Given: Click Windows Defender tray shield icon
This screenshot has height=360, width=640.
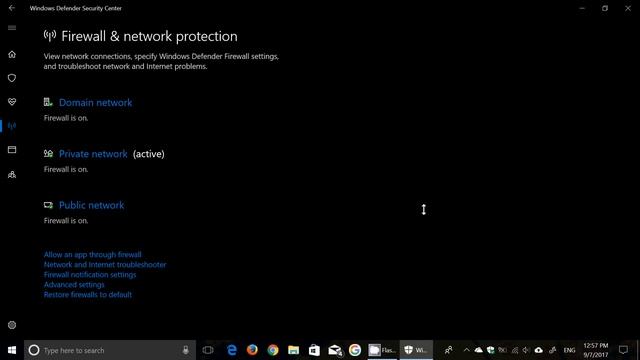Looking at the screenshot, I should click(x=491, y=350).
